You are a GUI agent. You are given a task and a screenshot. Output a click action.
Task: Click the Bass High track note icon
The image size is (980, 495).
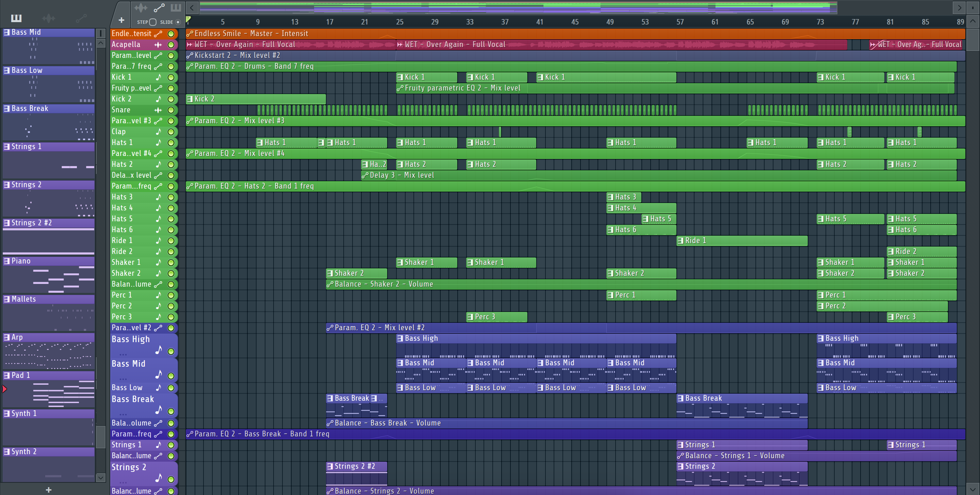(158, 350)
